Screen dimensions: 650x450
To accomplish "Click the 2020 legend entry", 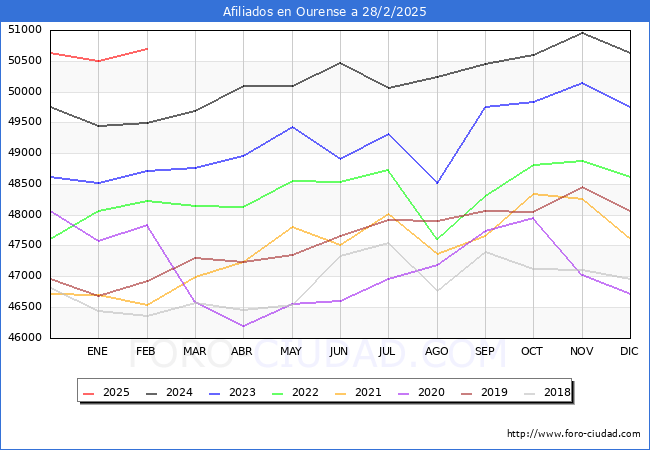I will (x=421, y=392).
